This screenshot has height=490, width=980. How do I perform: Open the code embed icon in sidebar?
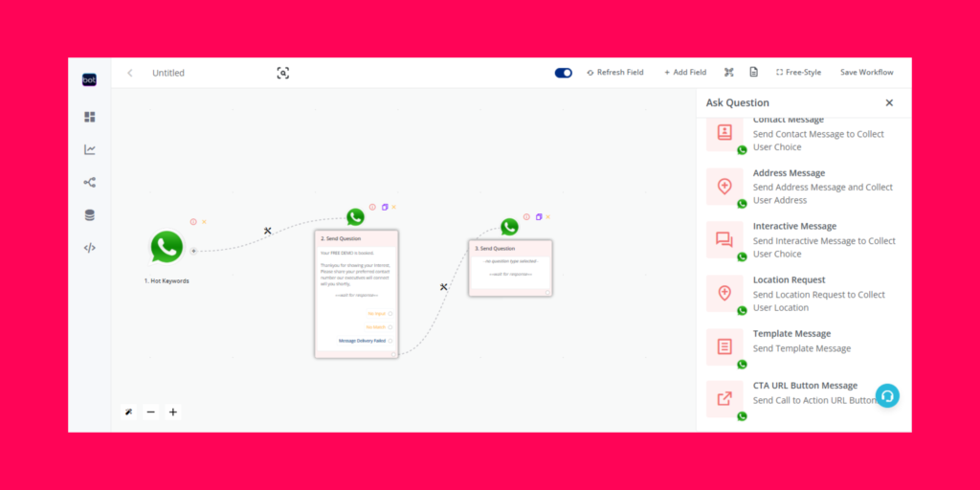[90, 248]
